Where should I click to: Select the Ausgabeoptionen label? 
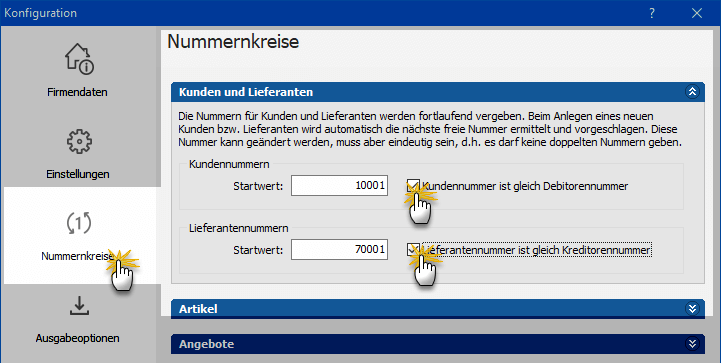point(78,338)
